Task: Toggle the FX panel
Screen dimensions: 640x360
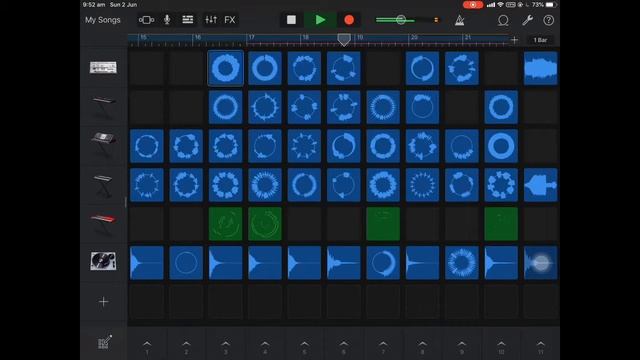Action: point(230,20)
